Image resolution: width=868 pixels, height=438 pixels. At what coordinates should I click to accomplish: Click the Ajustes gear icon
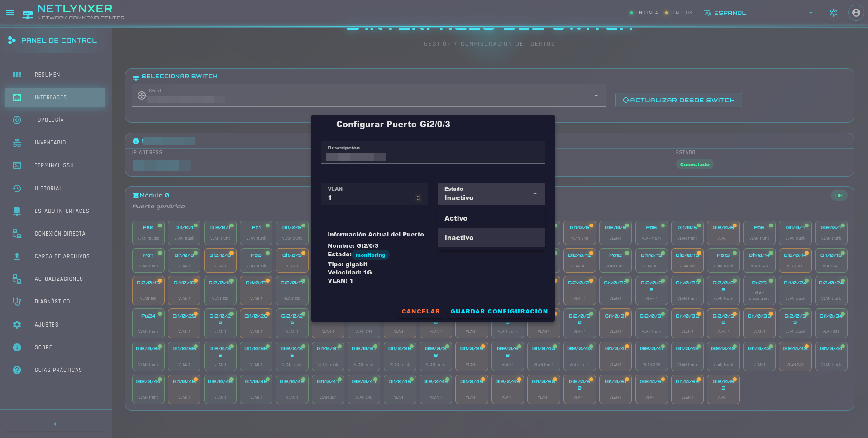[17, 325]
